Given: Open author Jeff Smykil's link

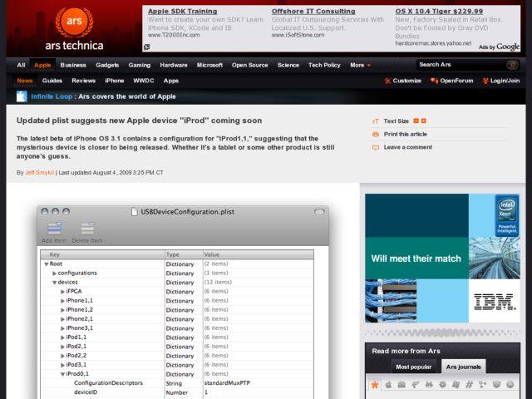Looking at the screenshot, I should point(40,172).
